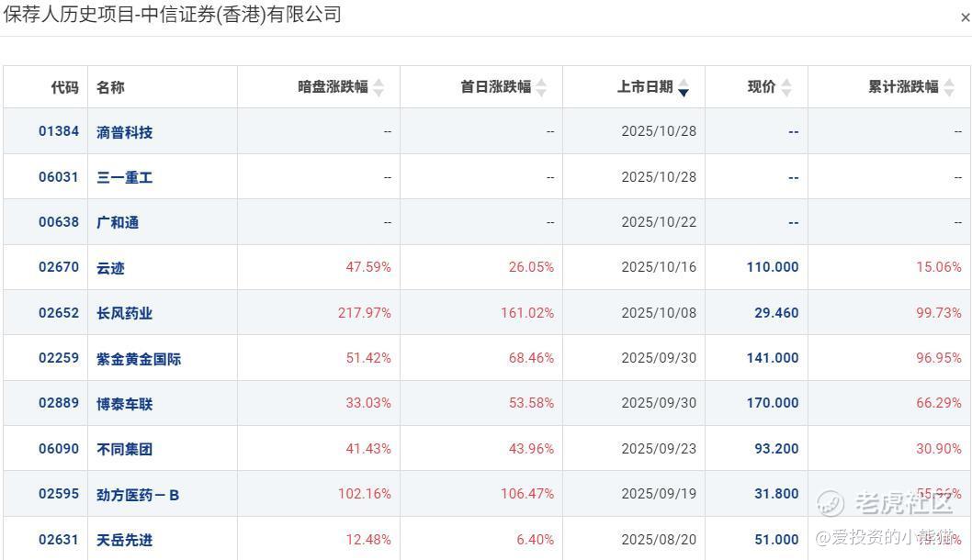Image resolution: width=972 pixels, height=560 pixels.
Task: Select stock code 01384
Action: coord(59,131)
